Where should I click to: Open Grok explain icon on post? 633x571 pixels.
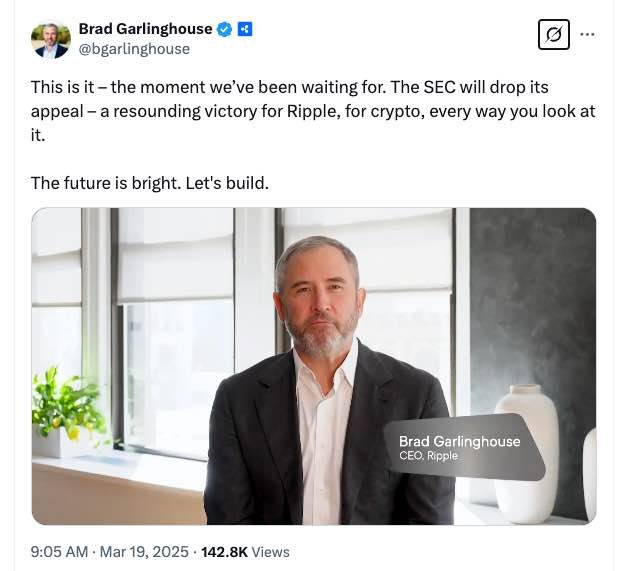(552, 35)
